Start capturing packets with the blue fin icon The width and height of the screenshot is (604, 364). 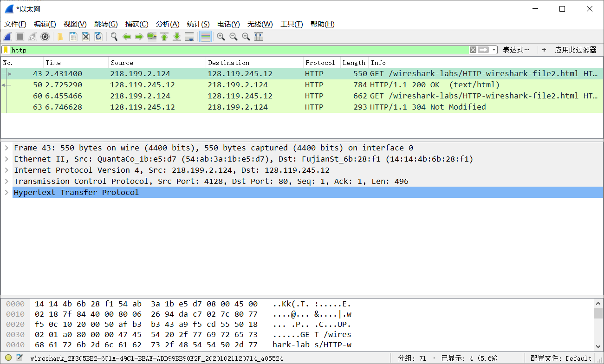click(7, 37)
